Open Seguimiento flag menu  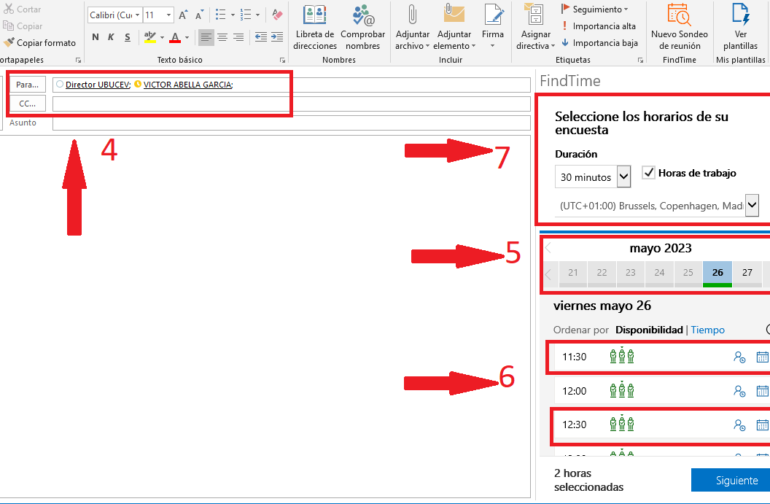tap(594, 9)
